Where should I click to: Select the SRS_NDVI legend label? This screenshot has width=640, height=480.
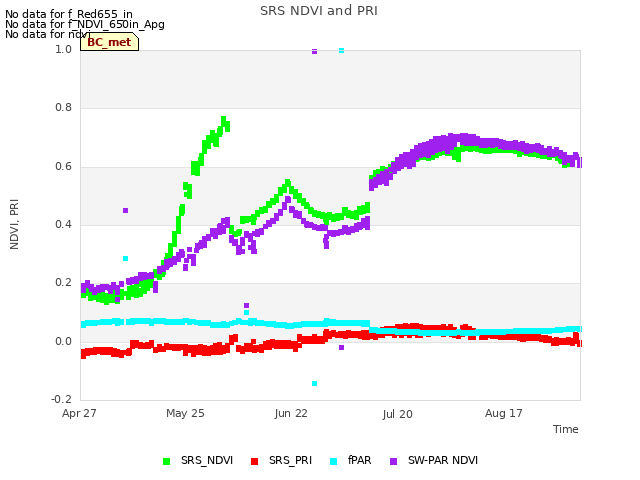207,460
